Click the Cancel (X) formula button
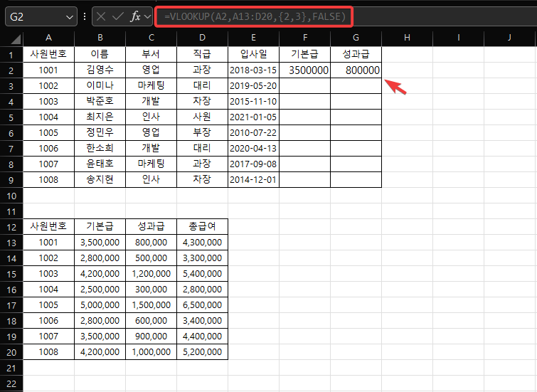Viewport: 537px width, 392px height. click(101, 16)
